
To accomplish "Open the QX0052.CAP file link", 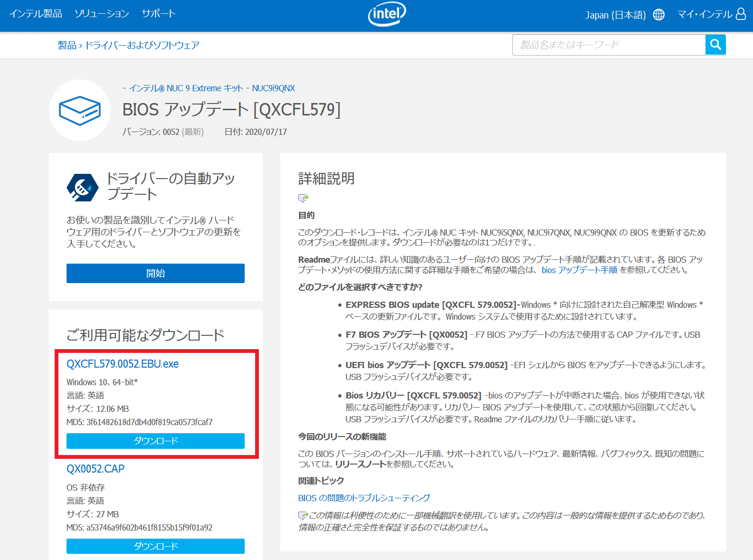I will click(x=95, y=469).
